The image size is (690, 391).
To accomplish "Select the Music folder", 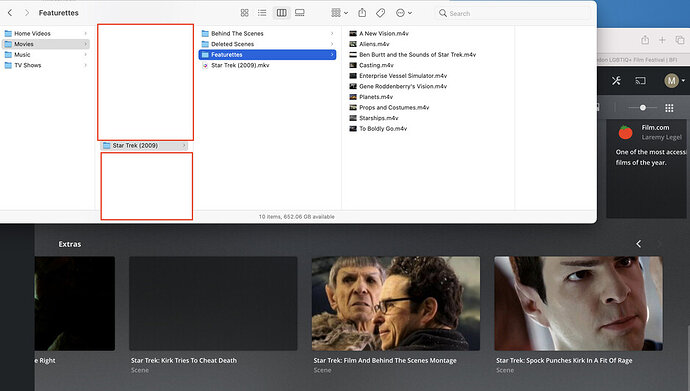I will pyautogui.click(x=46, y=55).
